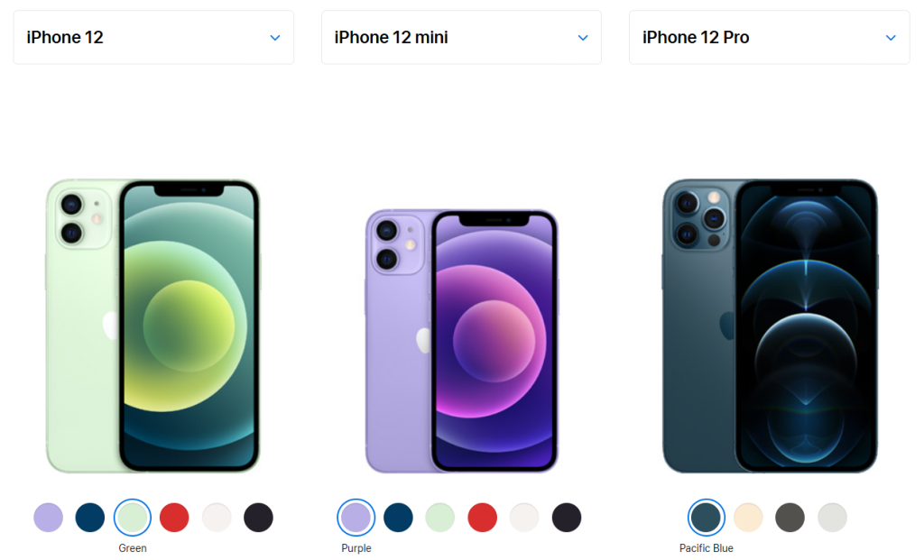The image size is (924, 560).
Task: Choose white color for iPhone 12
Action: click(217, 518)
